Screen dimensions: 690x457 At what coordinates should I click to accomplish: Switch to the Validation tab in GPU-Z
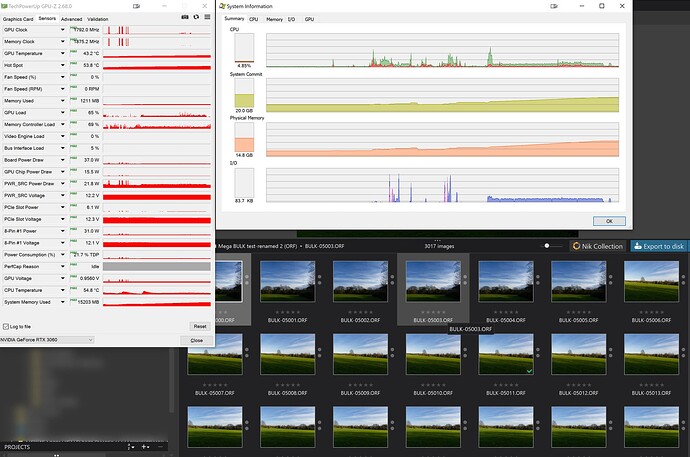point(98,19)
